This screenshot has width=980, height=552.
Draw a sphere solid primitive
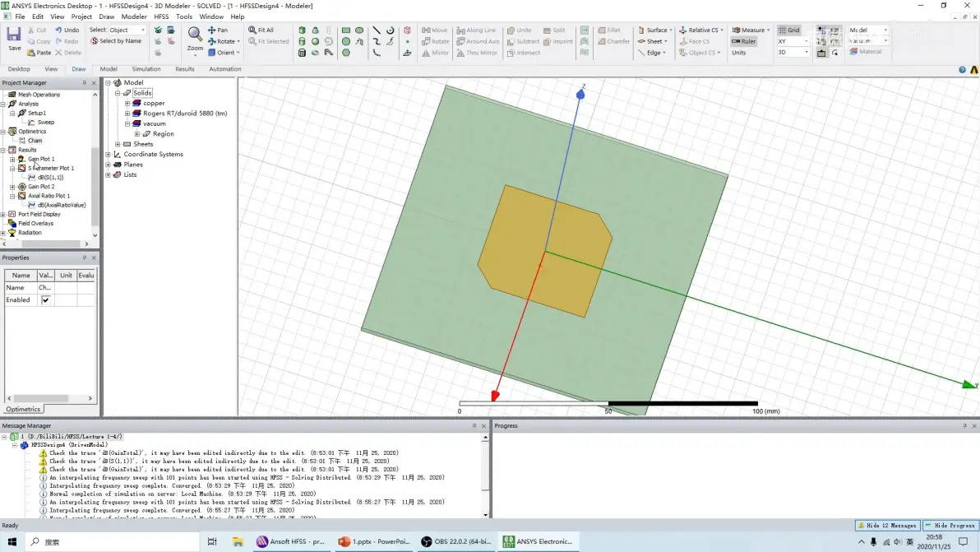point(315,41)
